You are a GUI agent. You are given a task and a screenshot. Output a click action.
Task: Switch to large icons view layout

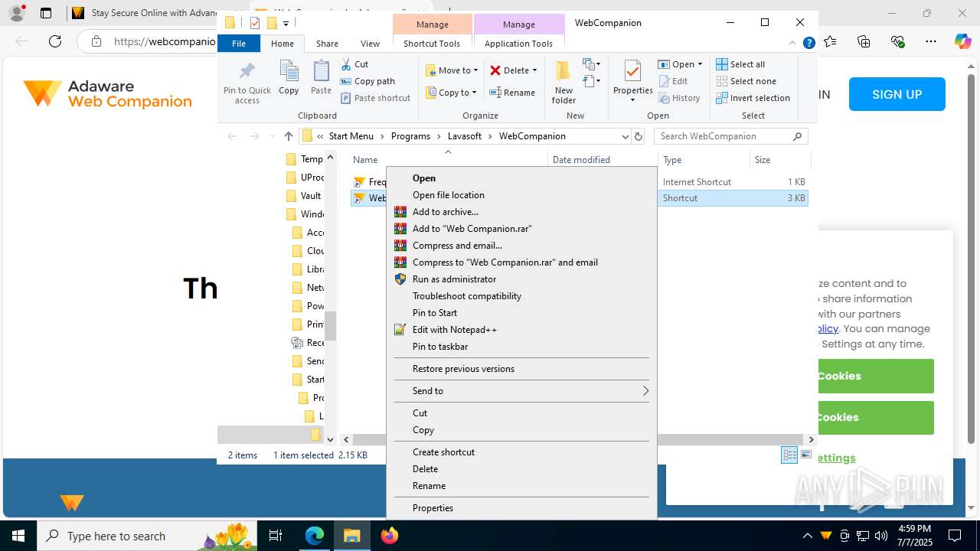805,455
